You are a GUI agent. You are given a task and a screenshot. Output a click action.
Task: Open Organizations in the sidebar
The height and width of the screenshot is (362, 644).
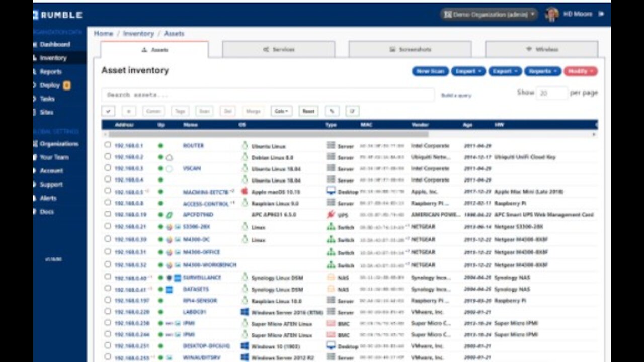(x=59, y=144)
